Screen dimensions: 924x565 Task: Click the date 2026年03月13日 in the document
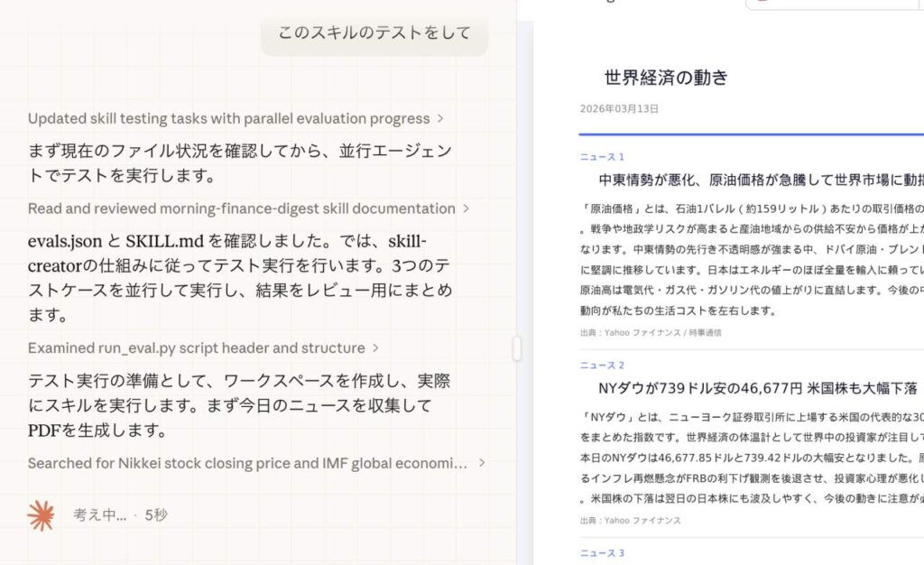coord(619,108)
